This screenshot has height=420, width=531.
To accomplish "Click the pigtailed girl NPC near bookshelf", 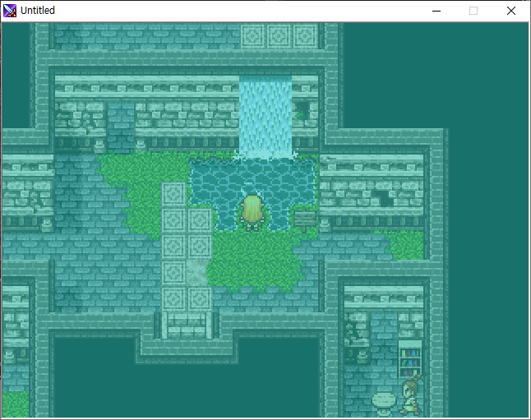I will click(x=413, y=395).
